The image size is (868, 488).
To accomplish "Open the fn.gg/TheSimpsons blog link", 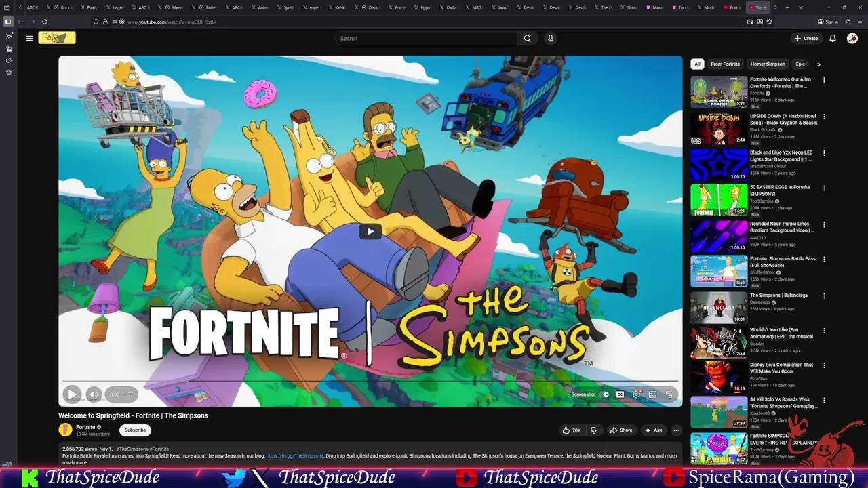I will tap(294, 455).
